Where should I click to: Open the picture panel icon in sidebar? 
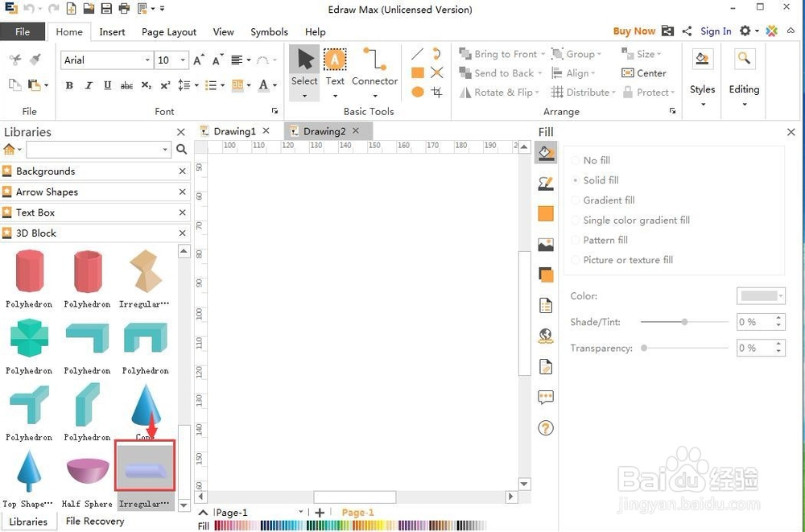pos(546,245)
